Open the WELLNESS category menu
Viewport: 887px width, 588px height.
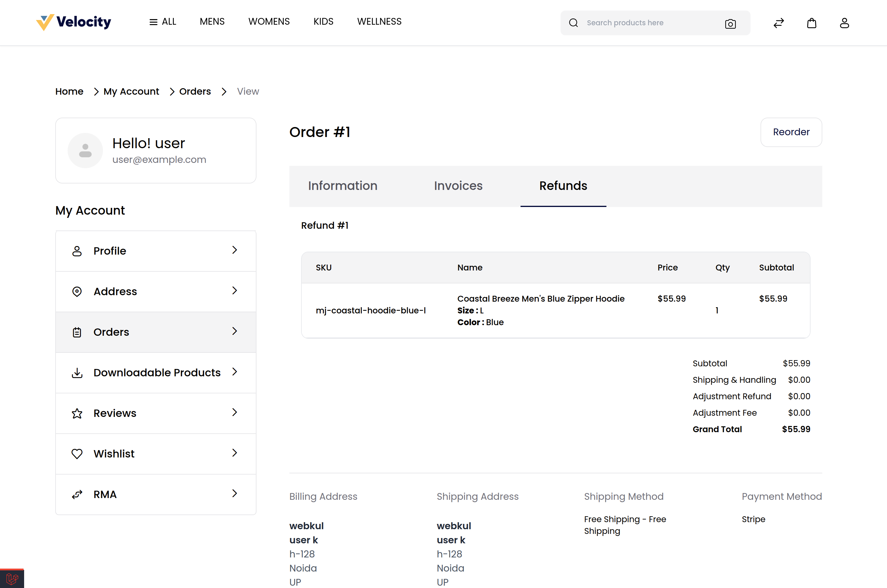tap(379, 22)
